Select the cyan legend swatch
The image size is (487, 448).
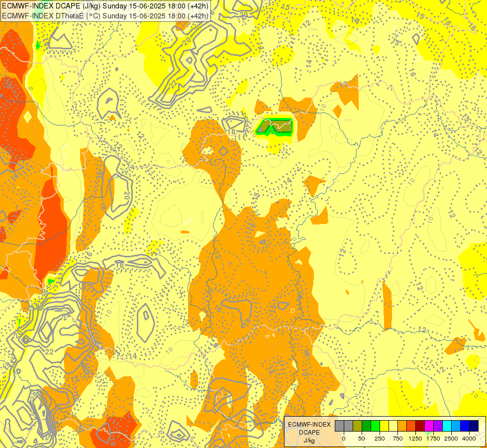coord(447,426)
